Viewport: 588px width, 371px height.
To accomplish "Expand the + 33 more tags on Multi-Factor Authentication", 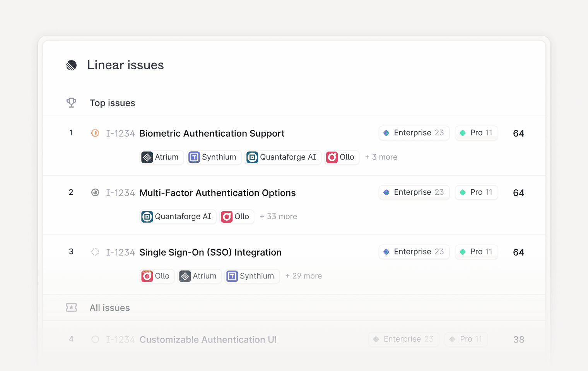I will pyautogui.click(x=278, y=216).
